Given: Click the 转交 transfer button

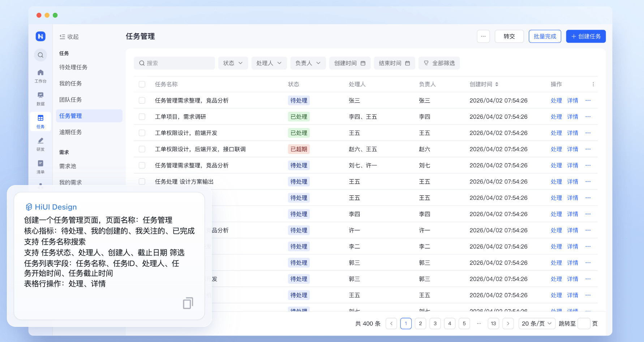Looking at the screenshot, I should click(509, 36).
